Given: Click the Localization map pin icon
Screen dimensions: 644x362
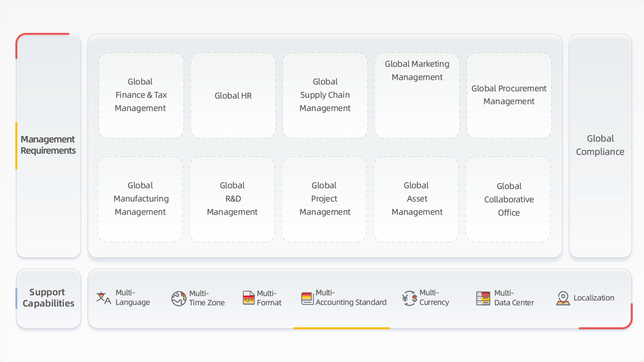Looking at the screenshot, I should pos(563,298).
